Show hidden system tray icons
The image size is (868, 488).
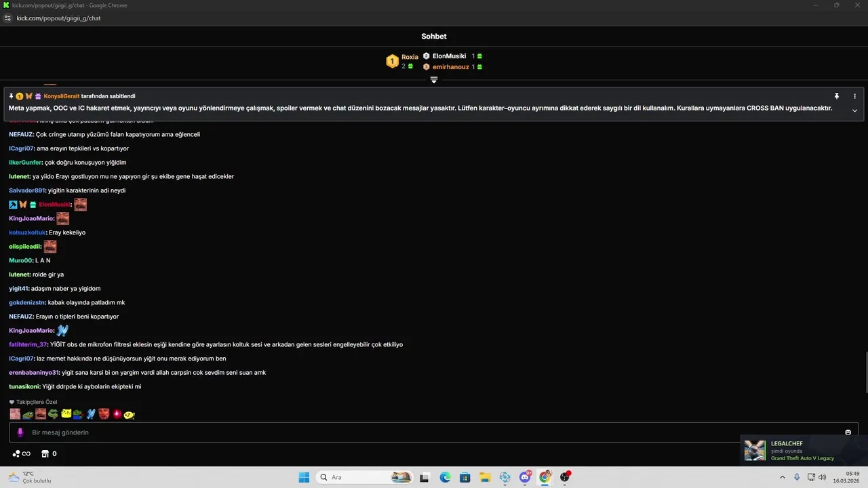[x=783, y=477]
